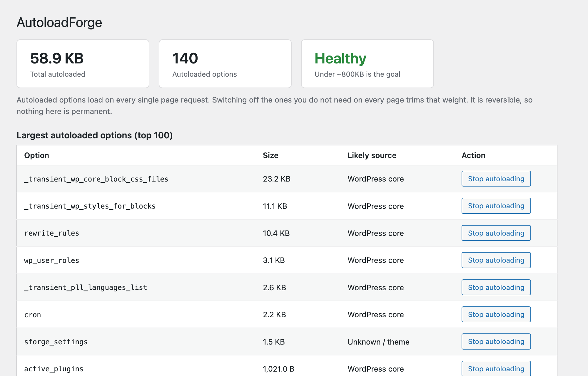Click the _transient_wp_styles_for_blocks option name
588x376 pixels.
point(90,206)
